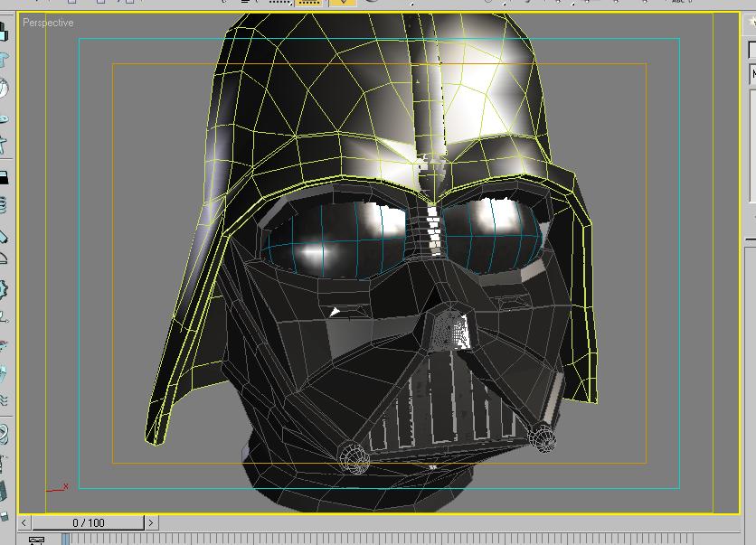Image resolution: width=756 pixels, height=545 pixels.
Task: Step time slider back with left arrow
Action: click(24, 522)
